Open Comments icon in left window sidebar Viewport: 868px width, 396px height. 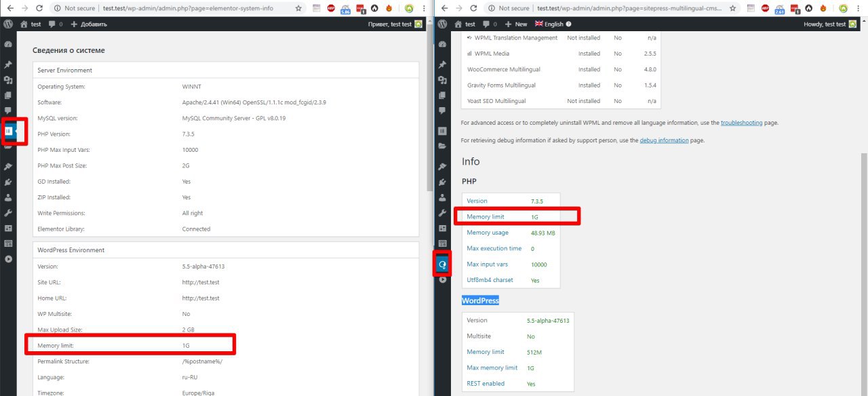coord(8,111)
